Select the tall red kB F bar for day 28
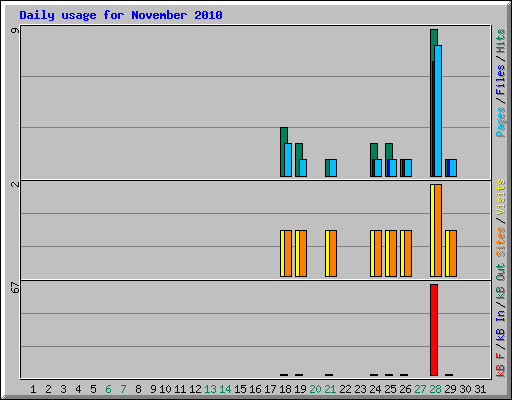512x400 pixels. pos(434,330)
